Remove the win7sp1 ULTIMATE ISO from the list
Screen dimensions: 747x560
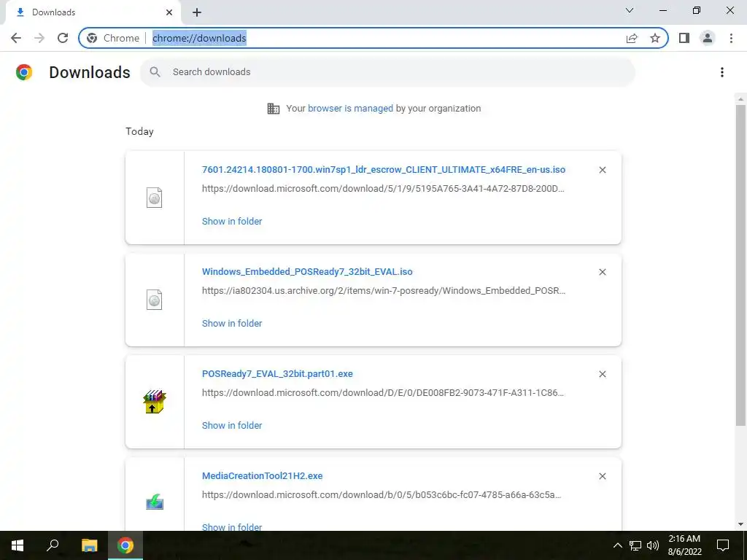click(x=602, y=170)
